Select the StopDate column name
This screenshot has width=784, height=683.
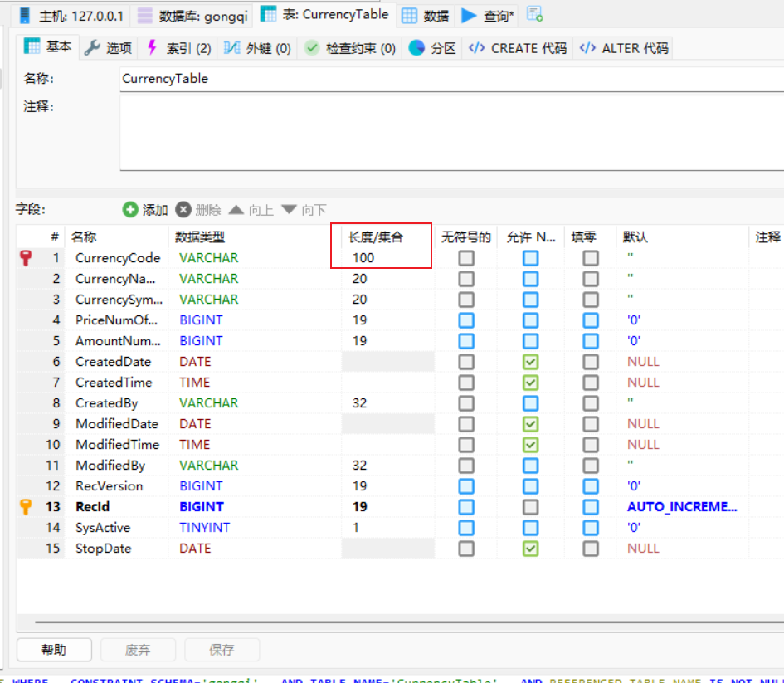click(x=104, y=549)
